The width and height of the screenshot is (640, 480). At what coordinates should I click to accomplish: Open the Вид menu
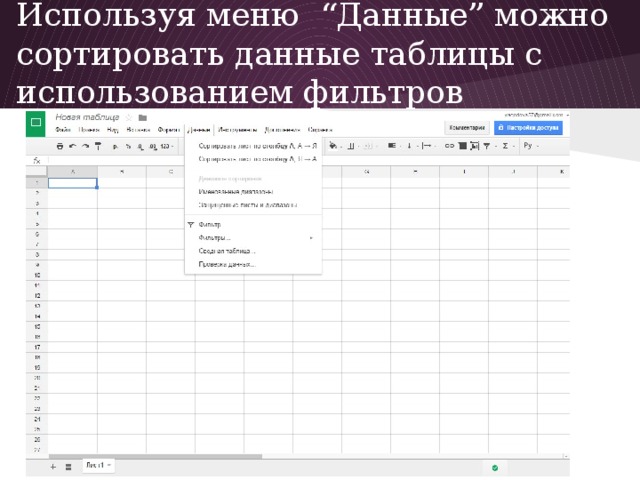[x=113, y=130]
